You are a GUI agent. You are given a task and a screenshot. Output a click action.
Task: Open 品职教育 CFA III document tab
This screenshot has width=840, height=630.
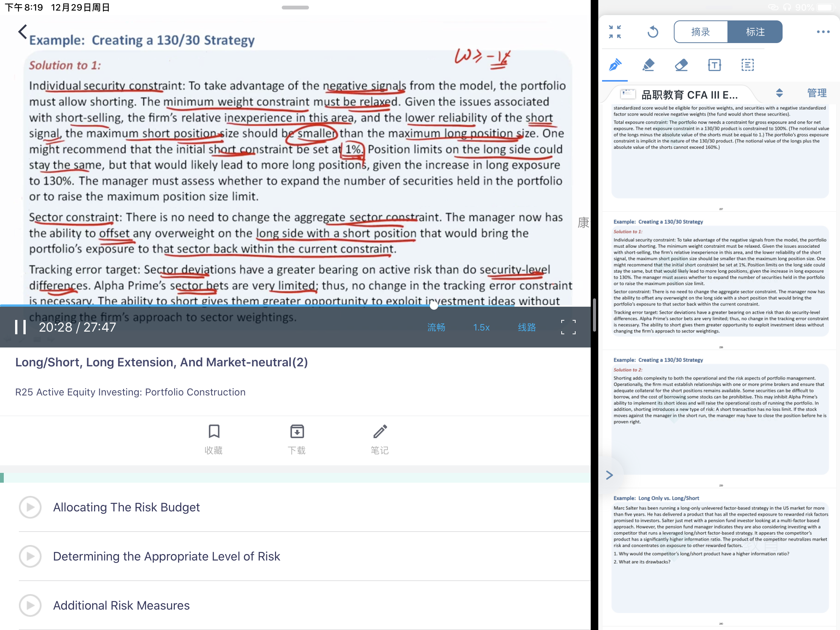click(x=680, y=94)
